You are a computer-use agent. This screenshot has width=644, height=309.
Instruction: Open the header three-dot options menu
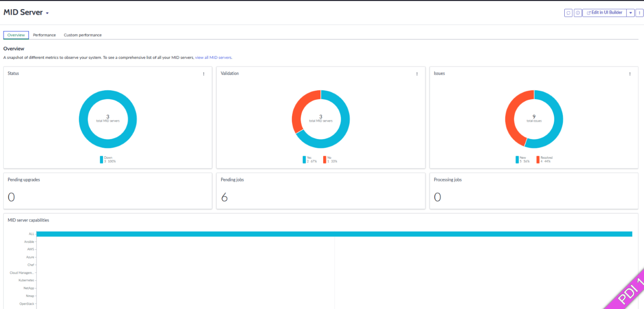(639, 13)
